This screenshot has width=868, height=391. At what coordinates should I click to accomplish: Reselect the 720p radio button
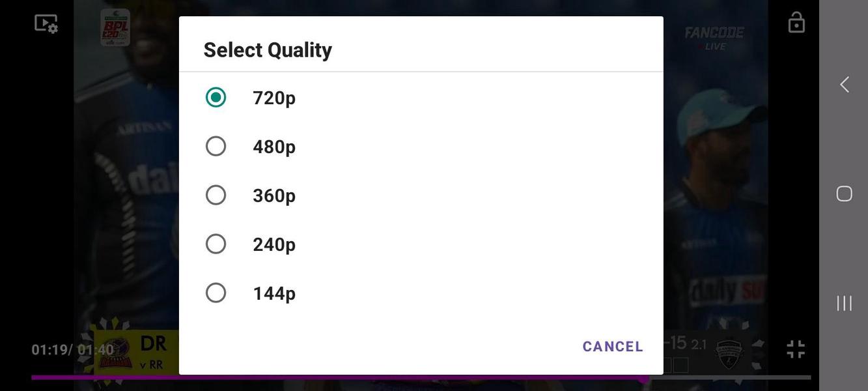[215, 95]
